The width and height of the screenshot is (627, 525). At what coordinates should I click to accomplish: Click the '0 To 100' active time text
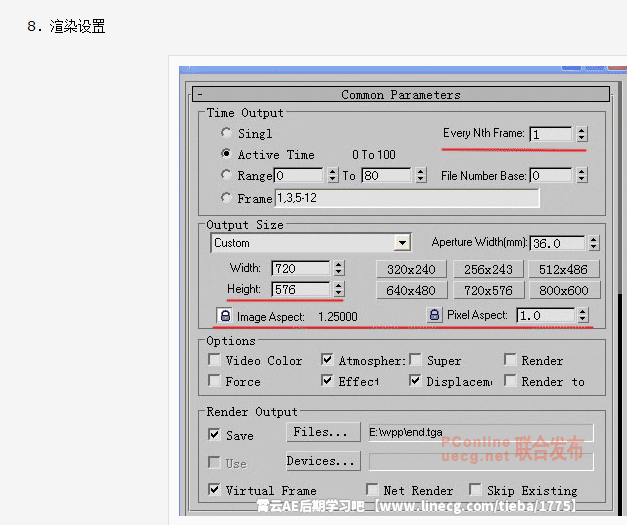(x=374, y=154)
